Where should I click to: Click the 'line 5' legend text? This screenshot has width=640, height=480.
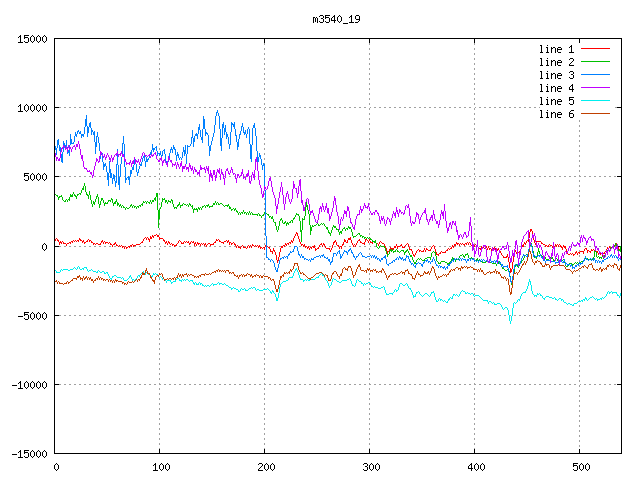coord(556,101)
